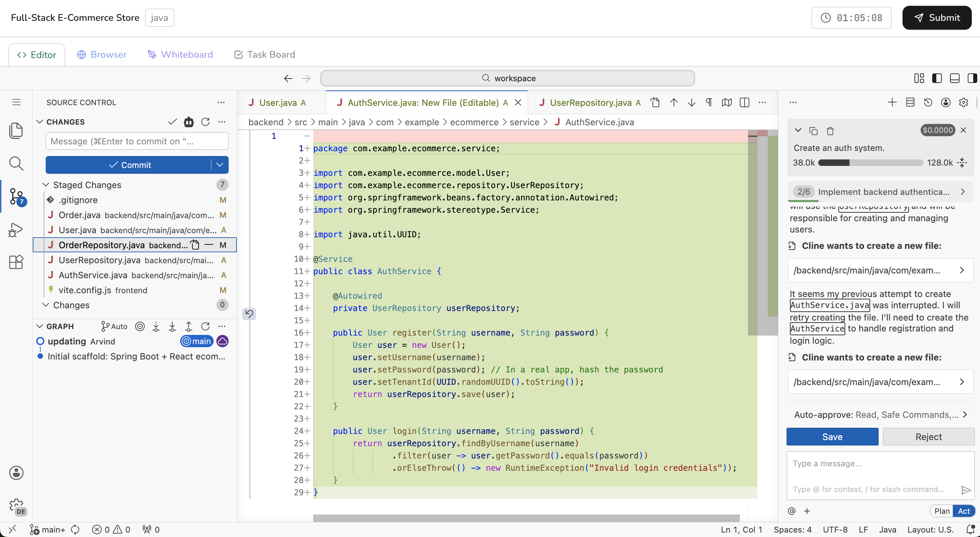Click the Submit button

[937, 17]
